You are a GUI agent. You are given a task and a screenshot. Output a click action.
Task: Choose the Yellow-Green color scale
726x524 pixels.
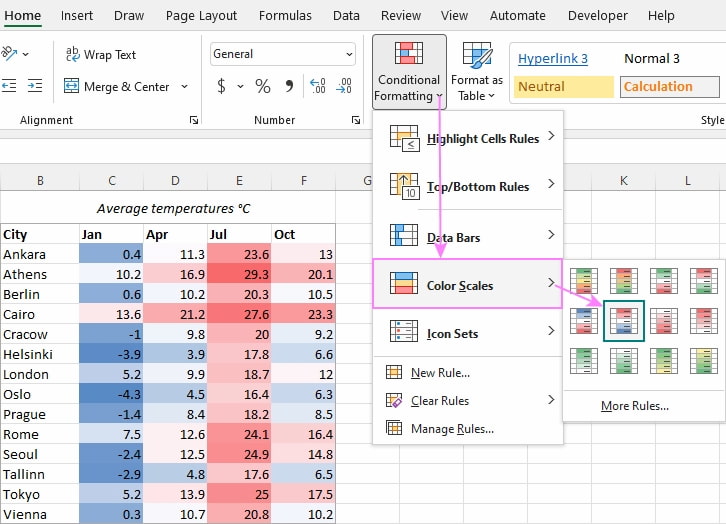[703, 361]
